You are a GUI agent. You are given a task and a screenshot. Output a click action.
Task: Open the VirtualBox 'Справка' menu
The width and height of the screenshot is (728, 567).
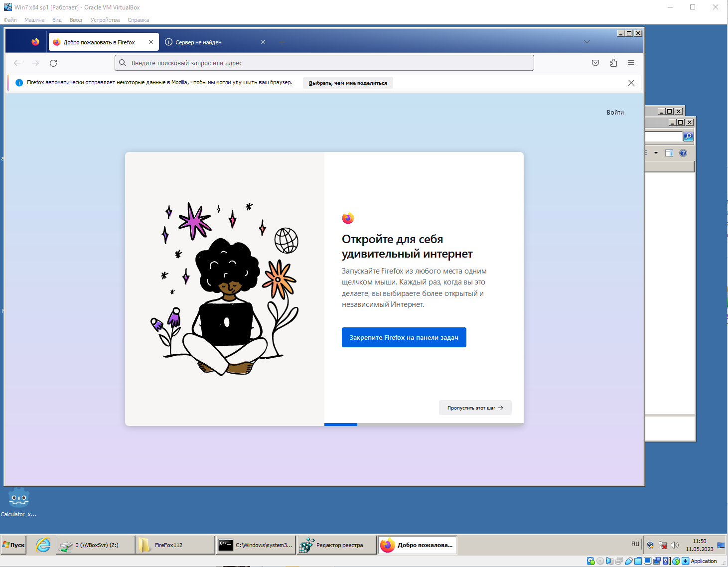pos(139,20)
